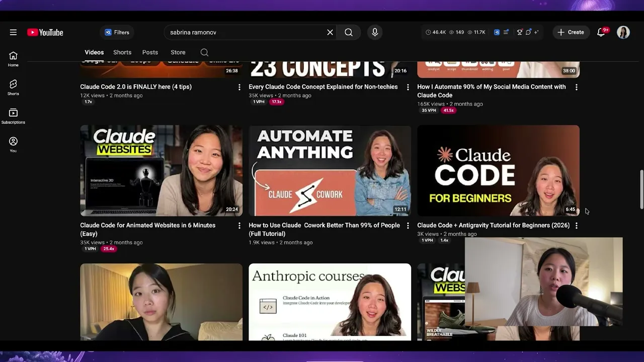Image resolution: width=644 pixels, height=362 pixels.
Task: Click the 46.4K clock stat
Action: 436,32
